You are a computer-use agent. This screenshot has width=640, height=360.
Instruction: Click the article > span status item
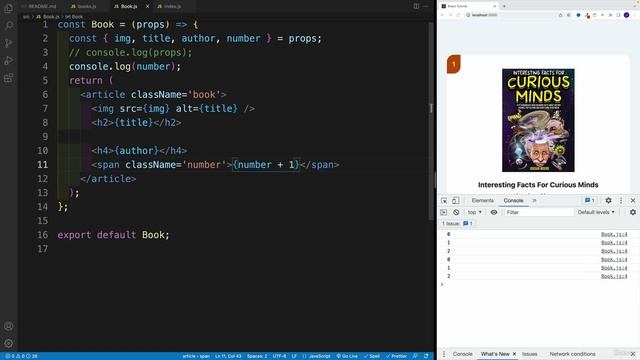(x=196, y=356)
